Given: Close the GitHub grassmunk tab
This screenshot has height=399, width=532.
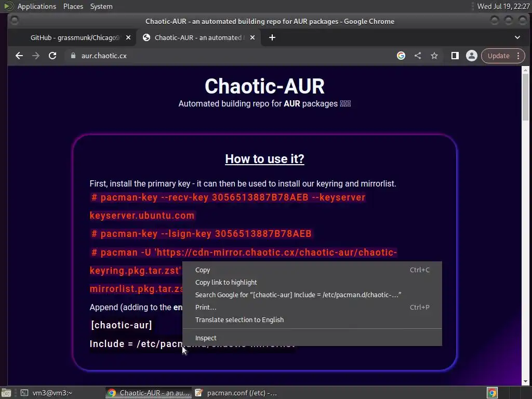Looking at the screenshot, I should [128, 37].
